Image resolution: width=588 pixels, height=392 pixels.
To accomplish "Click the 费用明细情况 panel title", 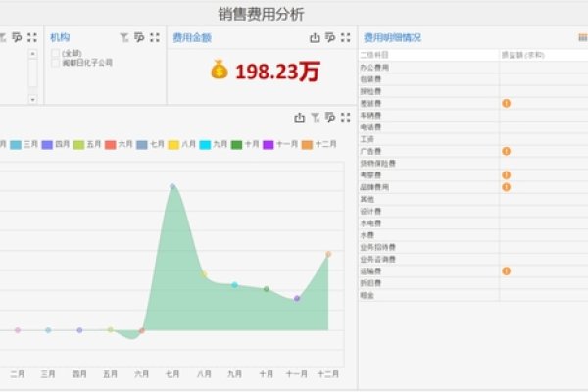I will coord(393,37).
